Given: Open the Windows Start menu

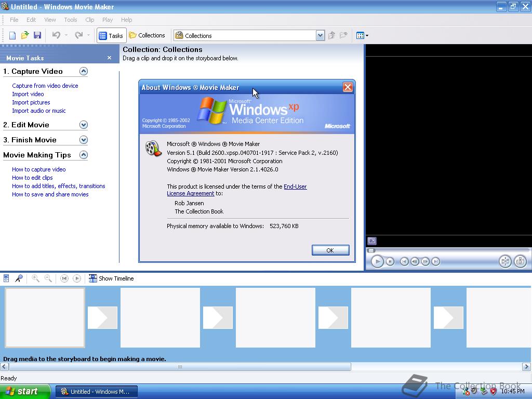Looking at the screenshot, I should 25,392.
